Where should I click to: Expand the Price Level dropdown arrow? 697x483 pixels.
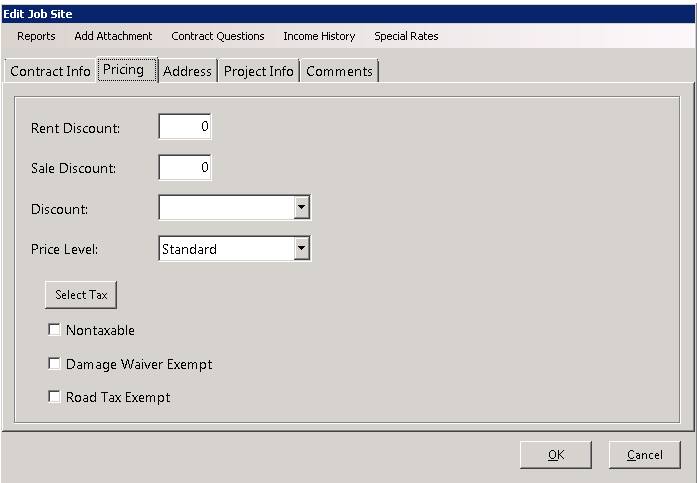pos(301,248)
